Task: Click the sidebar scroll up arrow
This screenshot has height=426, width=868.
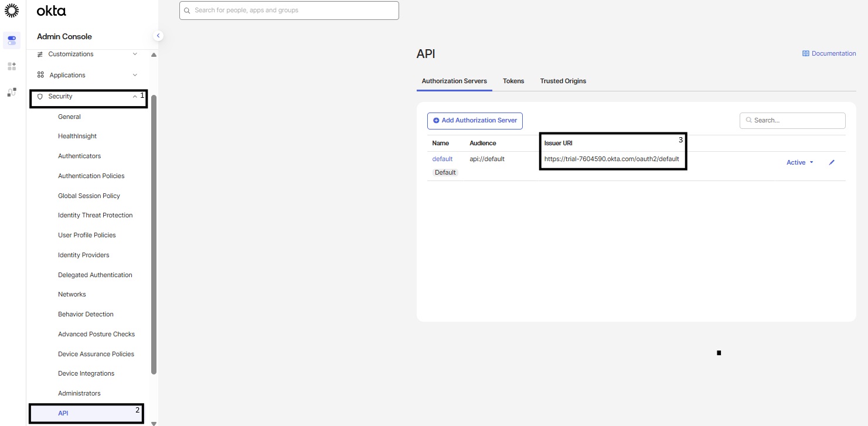Action: [x=154, y=55]
